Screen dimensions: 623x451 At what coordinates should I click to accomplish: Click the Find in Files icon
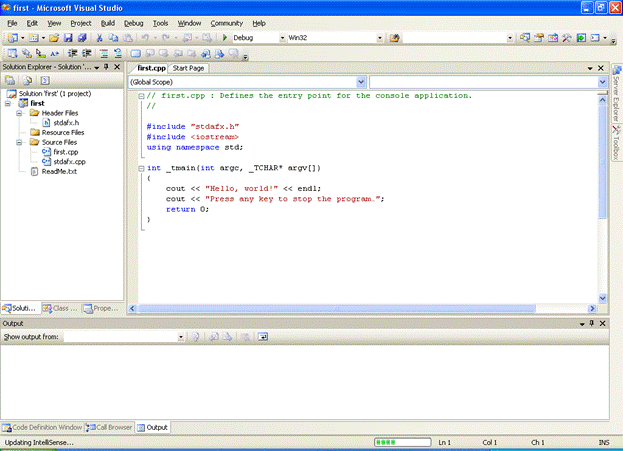coord(395,38)
